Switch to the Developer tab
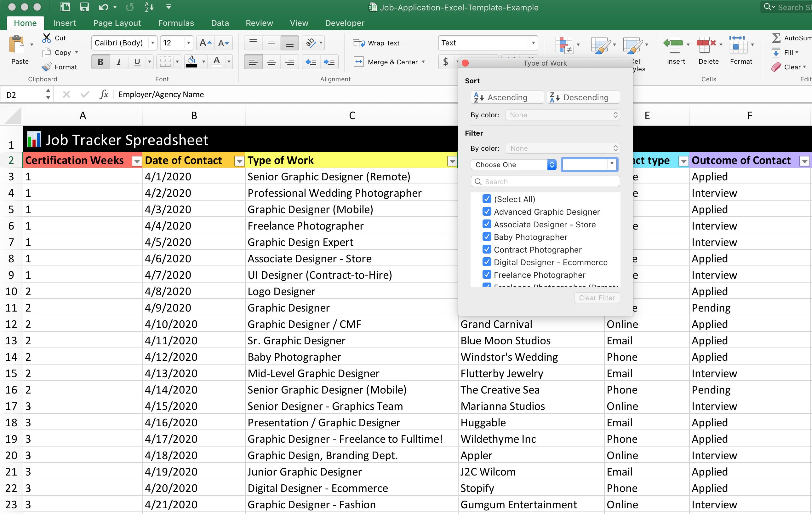The height and width of the screenshot is (514, 812). [344, 23]
